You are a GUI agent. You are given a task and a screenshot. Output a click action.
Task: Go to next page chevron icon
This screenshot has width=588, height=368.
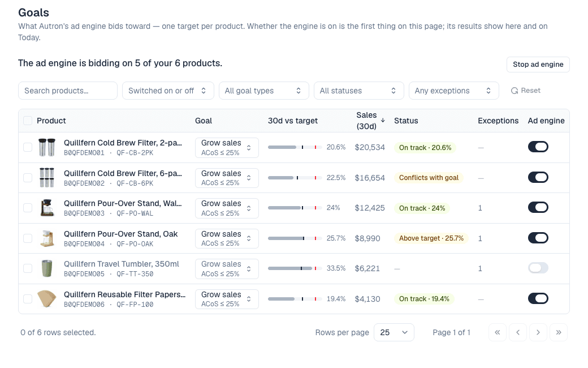tap(538, 332)
